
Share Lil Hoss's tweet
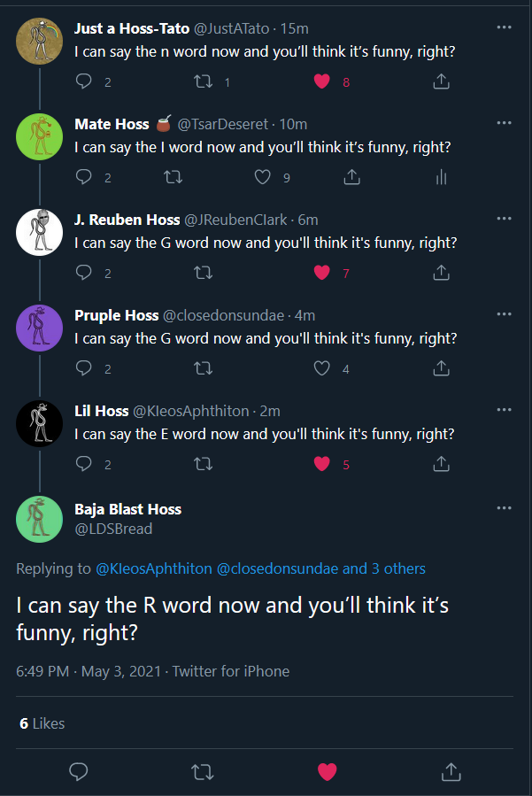tap(441, 463)
